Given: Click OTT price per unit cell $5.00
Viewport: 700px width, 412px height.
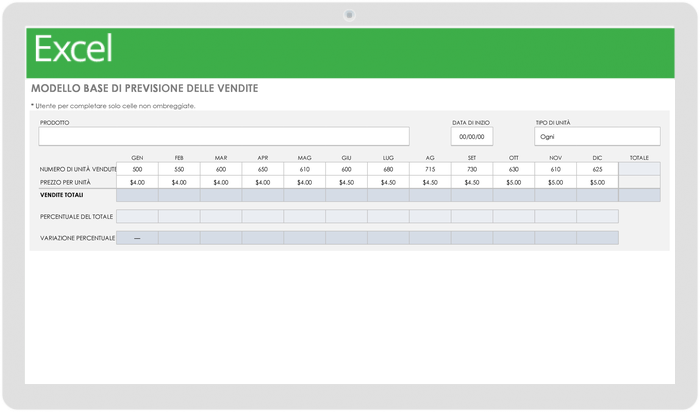Looking at the screenshot, I should 513,182.
